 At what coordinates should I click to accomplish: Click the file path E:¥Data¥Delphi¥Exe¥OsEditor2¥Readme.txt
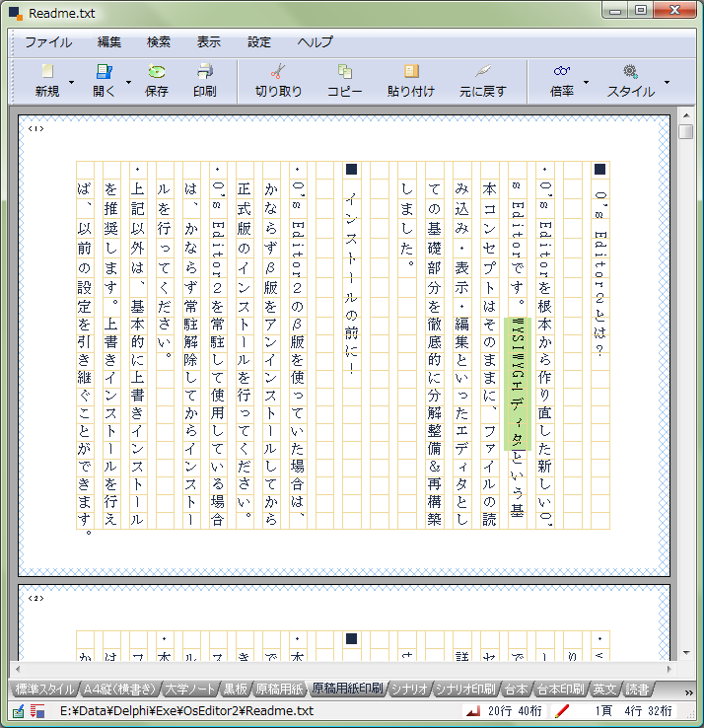[x=186, y=711]
